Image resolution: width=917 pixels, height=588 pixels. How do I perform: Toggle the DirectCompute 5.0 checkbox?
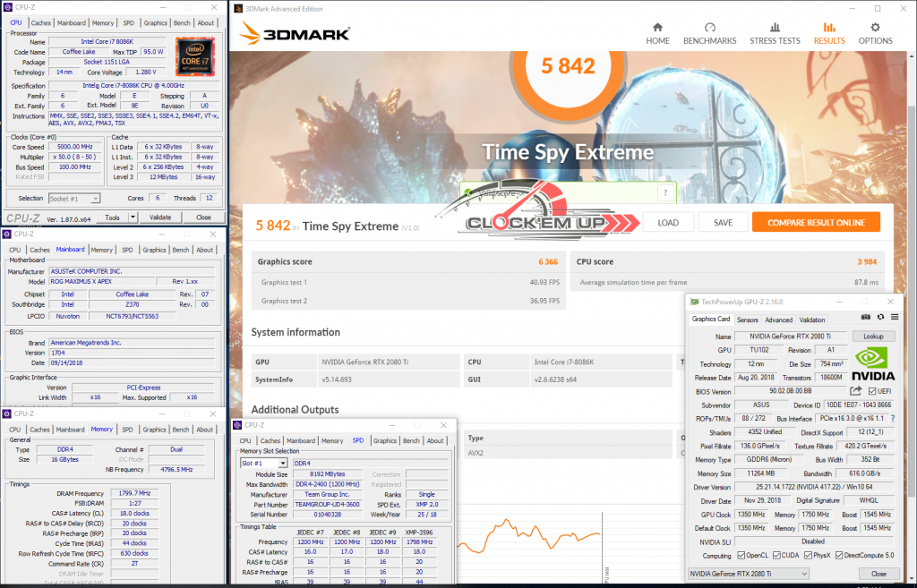(839, 555)
